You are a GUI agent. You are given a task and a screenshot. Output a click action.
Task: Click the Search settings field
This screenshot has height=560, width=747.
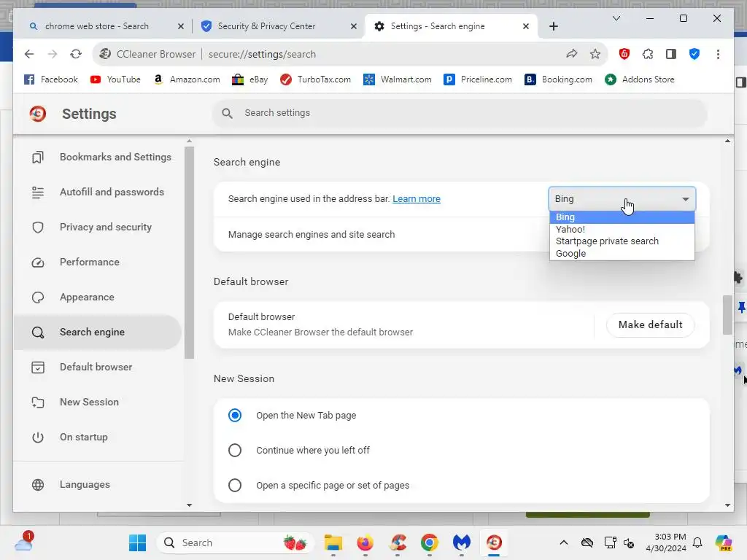click(x=460, y=113)
